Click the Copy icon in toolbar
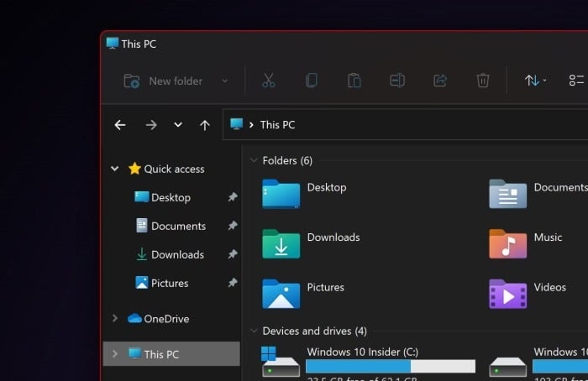588x381 pixels. [x=312, y=81]
